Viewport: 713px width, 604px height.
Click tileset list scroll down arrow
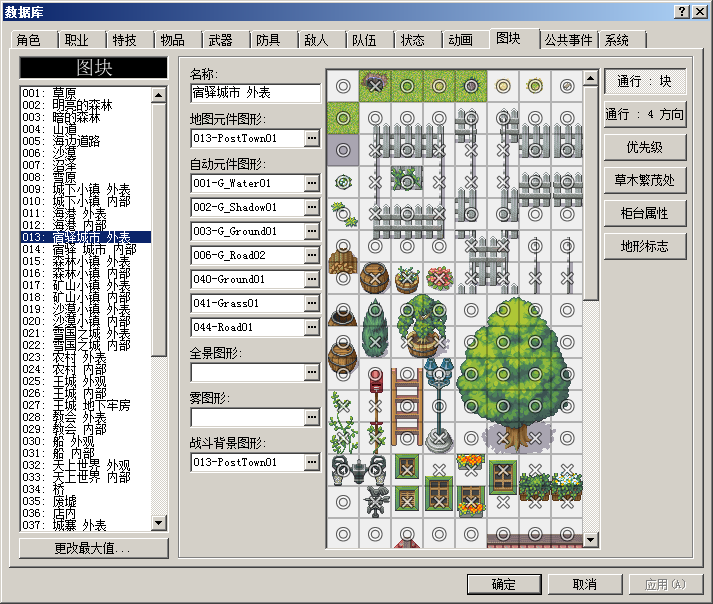pos(158,523)
